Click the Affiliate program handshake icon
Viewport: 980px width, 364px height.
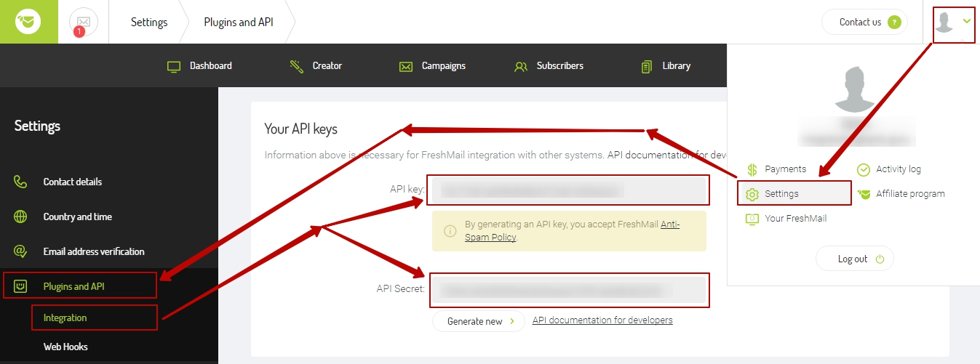click(x=864, y=194)
